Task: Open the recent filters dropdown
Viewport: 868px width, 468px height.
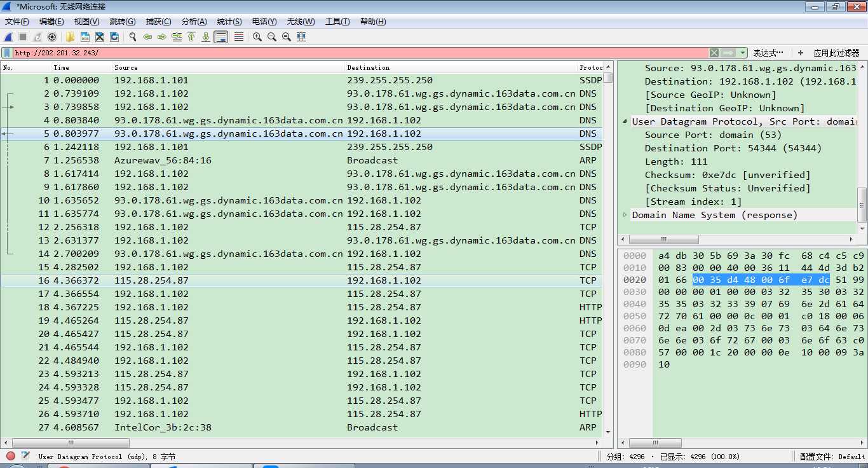Action: tap(743, 53)
